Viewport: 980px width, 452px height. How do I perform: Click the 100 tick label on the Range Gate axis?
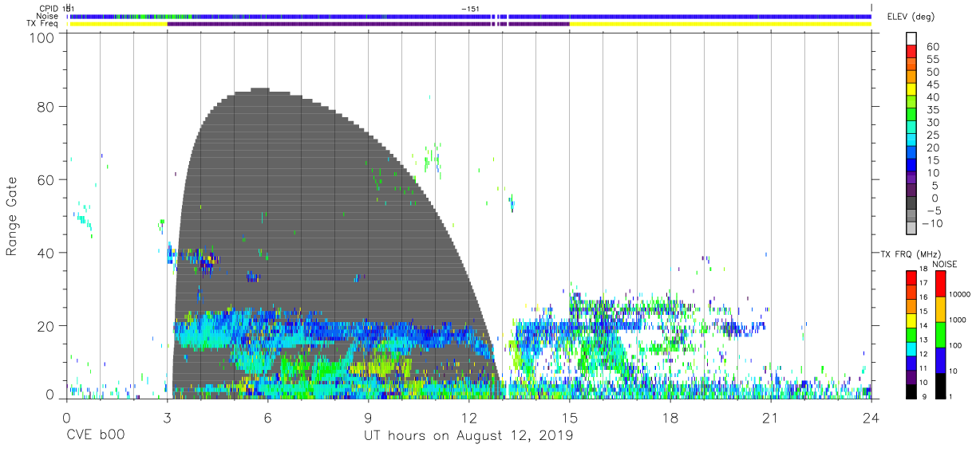point(40,37)
